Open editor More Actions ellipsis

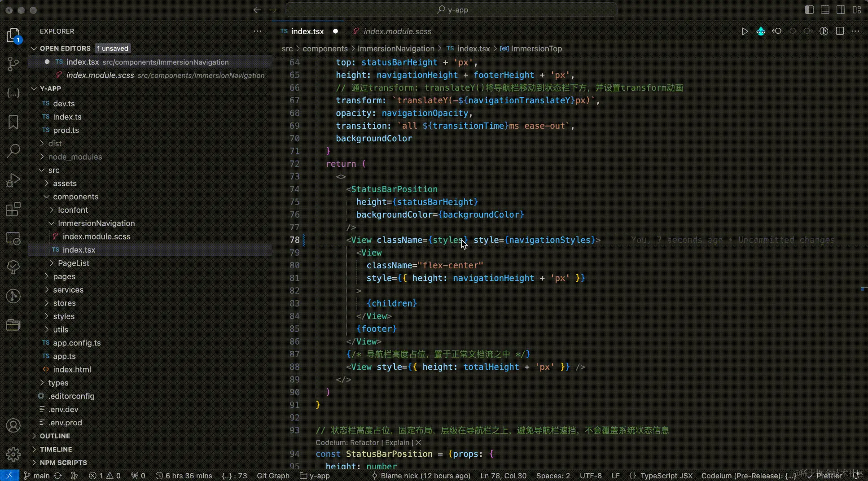pyautogui.click(x=855, y=31)
